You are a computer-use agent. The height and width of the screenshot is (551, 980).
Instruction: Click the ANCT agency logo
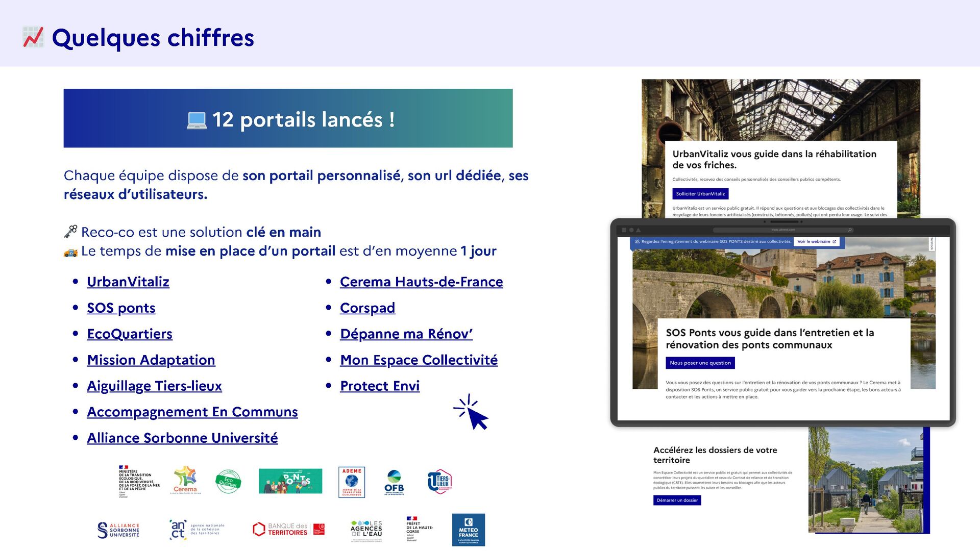tap(197, 530)
